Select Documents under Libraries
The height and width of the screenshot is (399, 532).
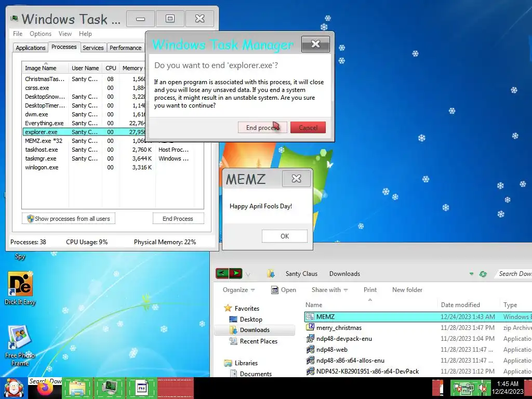pos(256,374)
